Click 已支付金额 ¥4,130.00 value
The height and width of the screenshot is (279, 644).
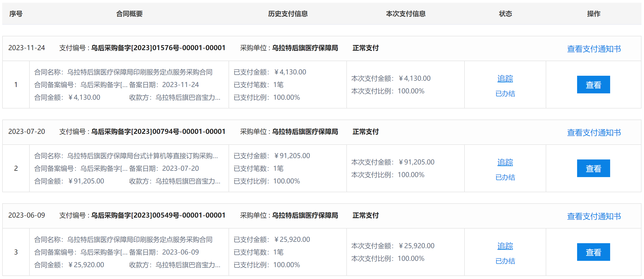click(290, 72)
